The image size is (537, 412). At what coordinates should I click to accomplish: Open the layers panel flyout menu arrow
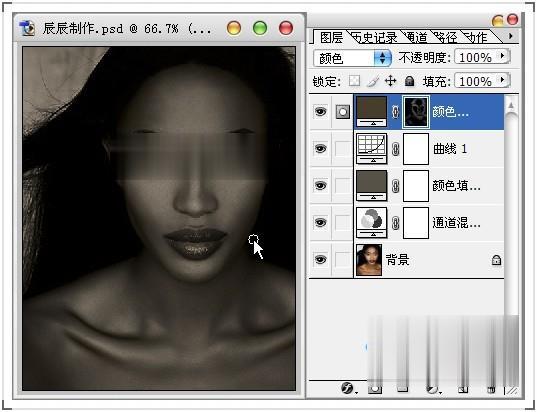pyautogui.click(x=511, y=36)
